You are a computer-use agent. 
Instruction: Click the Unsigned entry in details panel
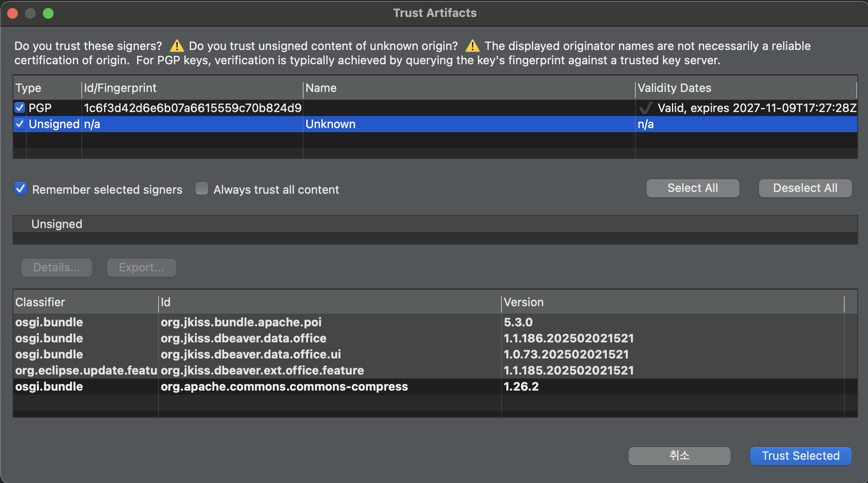pyautogui.click(x=57, y=224)
